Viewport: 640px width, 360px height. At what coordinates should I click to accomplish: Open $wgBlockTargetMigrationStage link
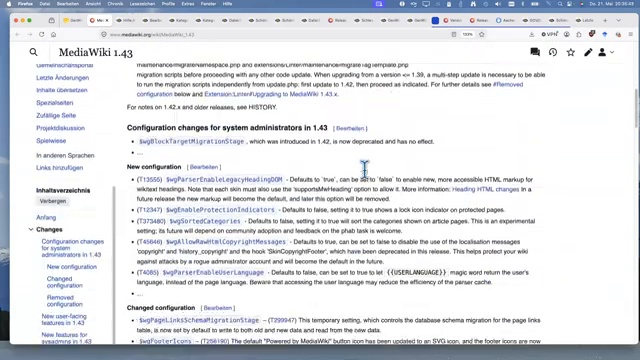[191, 141]
